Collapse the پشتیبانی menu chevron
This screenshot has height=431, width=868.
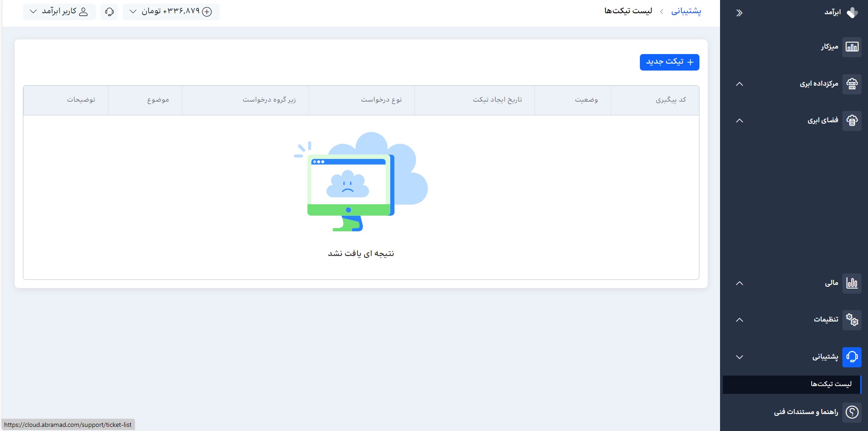(739, 357)
